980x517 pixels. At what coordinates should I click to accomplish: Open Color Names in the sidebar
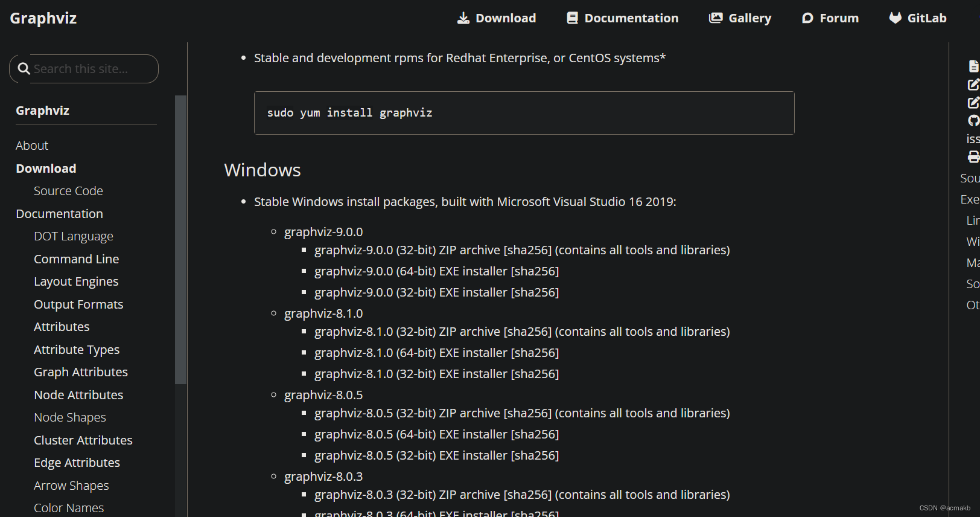click(x=69, y=508)
